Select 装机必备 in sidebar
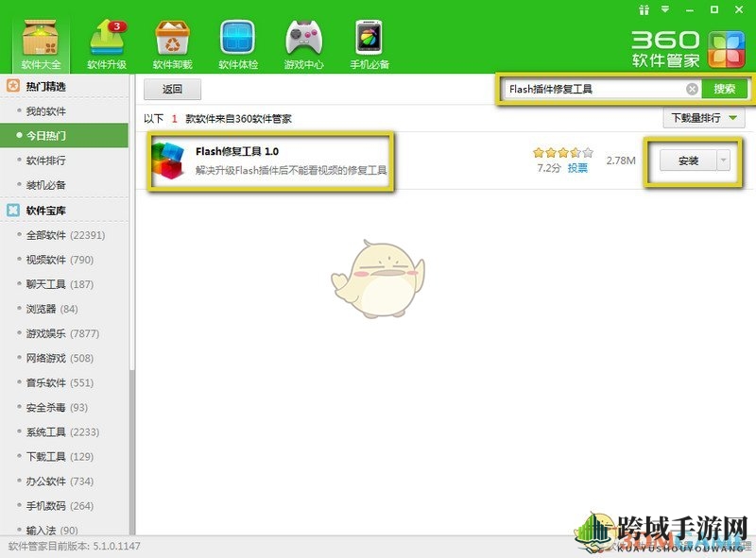 64,185
